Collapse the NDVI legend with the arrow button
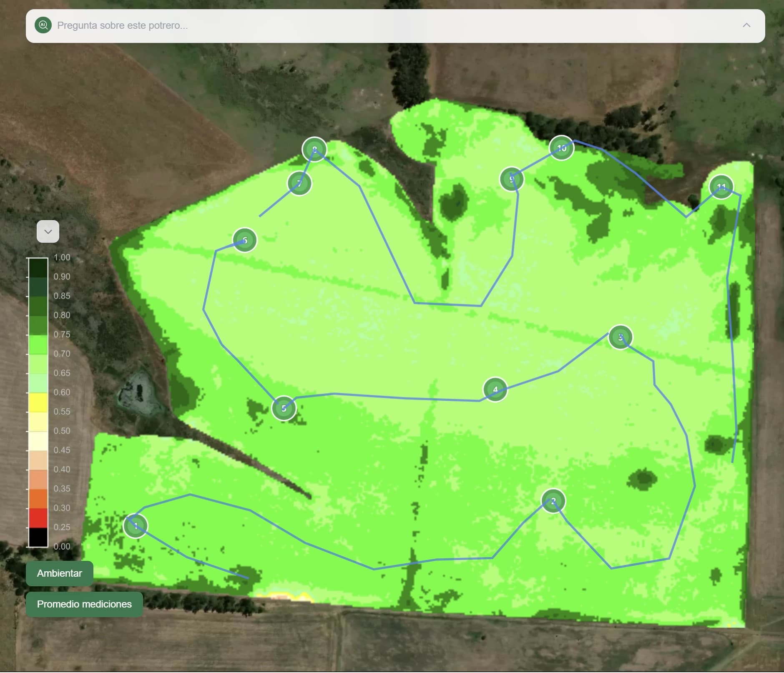Viewport: 784px width, 673px height. (x=48, y=231)
